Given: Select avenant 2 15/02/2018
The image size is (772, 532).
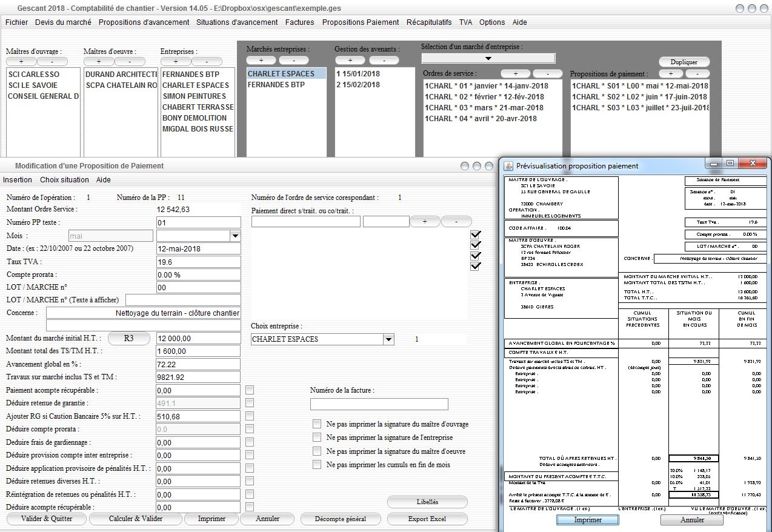Looking at the screenshot, I should [x=374, y=85].
